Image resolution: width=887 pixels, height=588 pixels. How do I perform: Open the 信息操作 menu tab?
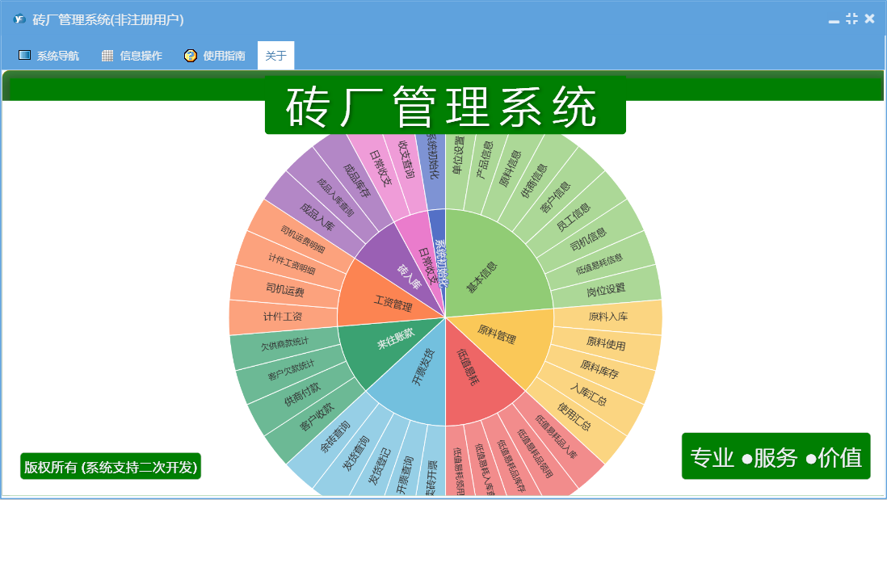(x=132, y=56)
